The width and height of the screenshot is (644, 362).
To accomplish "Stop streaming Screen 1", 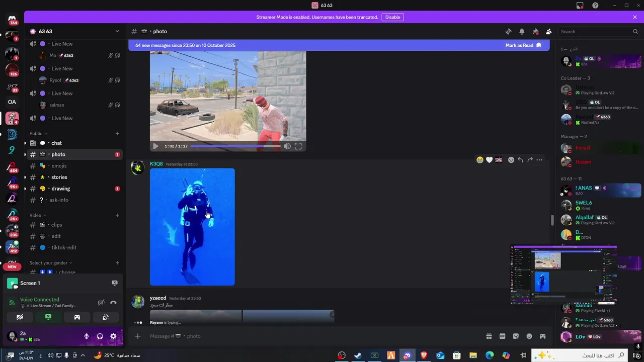I will click(115, 283).
